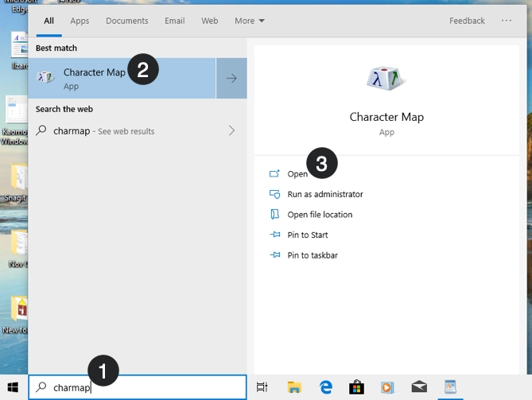Click the Windows Start button
532x400 pixels.
click(x=14, y=387)
